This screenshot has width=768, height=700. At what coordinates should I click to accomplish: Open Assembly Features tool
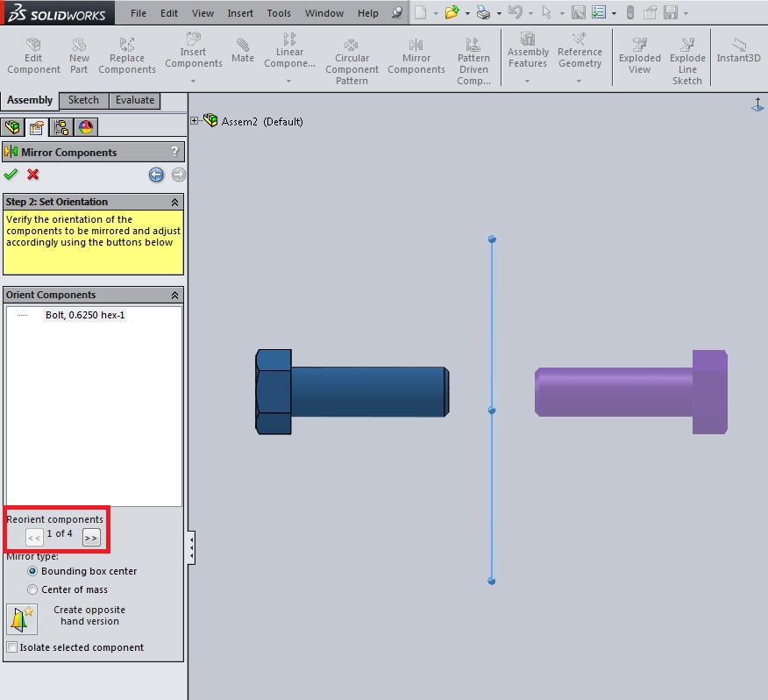click(528, 51)
